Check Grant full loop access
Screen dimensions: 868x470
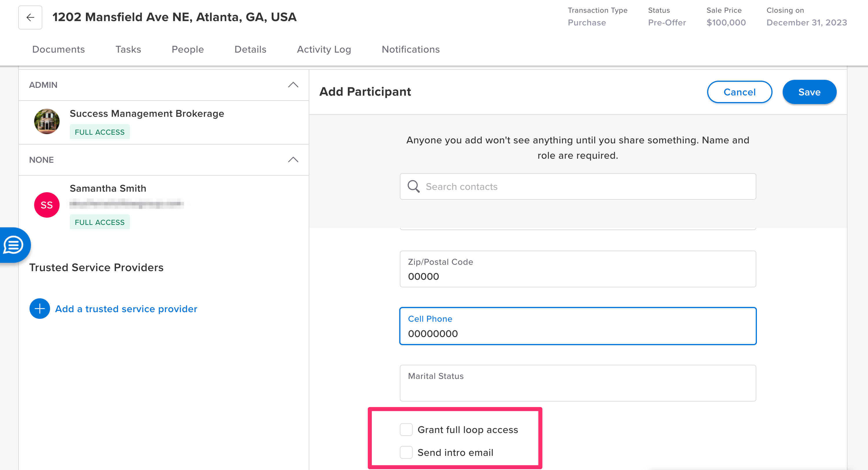(406, 430)
